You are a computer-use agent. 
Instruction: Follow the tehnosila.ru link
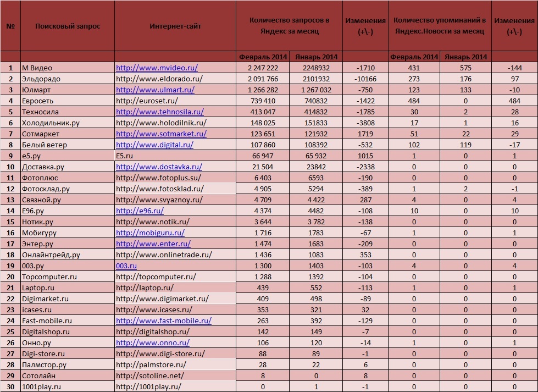[160, 112]
